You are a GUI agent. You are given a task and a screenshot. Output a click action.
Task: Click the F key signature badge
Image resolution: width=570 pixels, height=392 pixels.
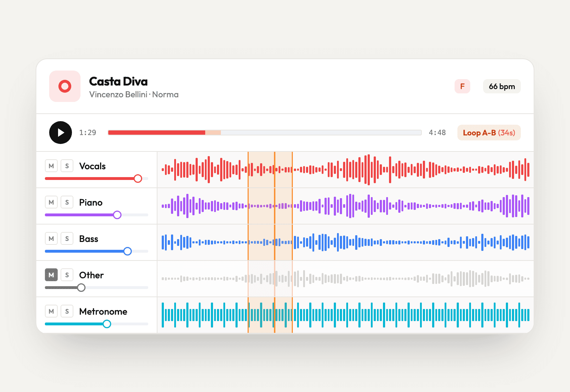pyautogui.click(x=462, y=86)
